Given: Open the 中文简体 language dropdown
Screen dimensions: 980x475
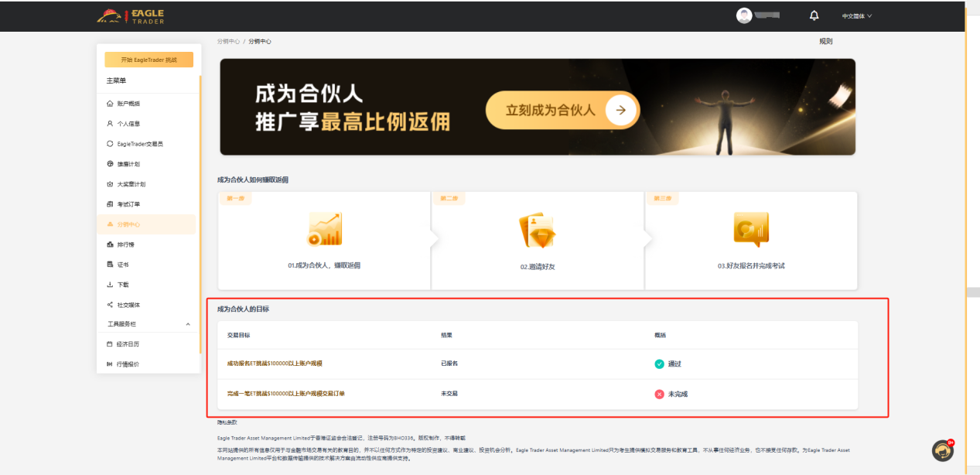Looking at the screenshot, I should [856, 15].
